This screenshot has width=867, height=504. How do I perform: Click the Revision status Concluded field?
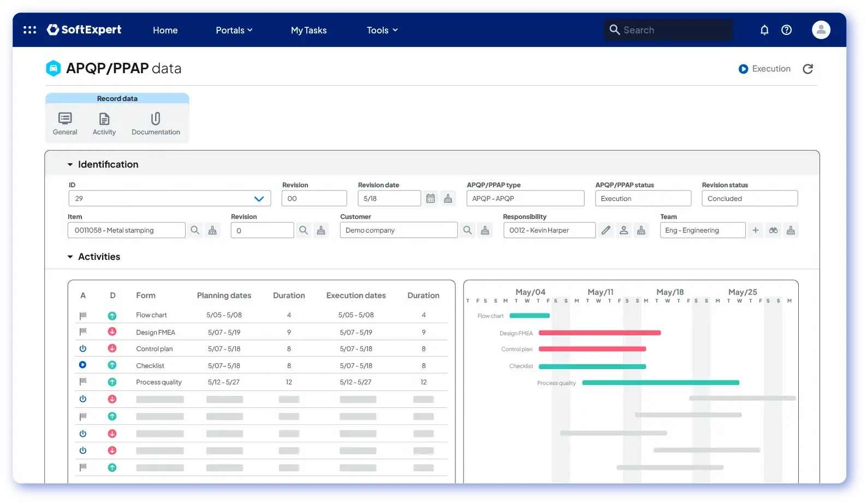[750, 198]
